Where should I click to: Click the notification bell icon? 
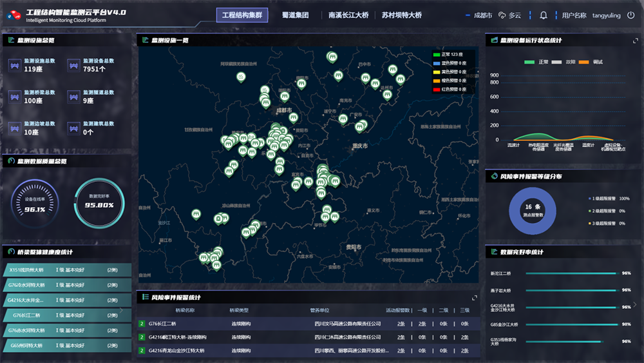[544, 15]
